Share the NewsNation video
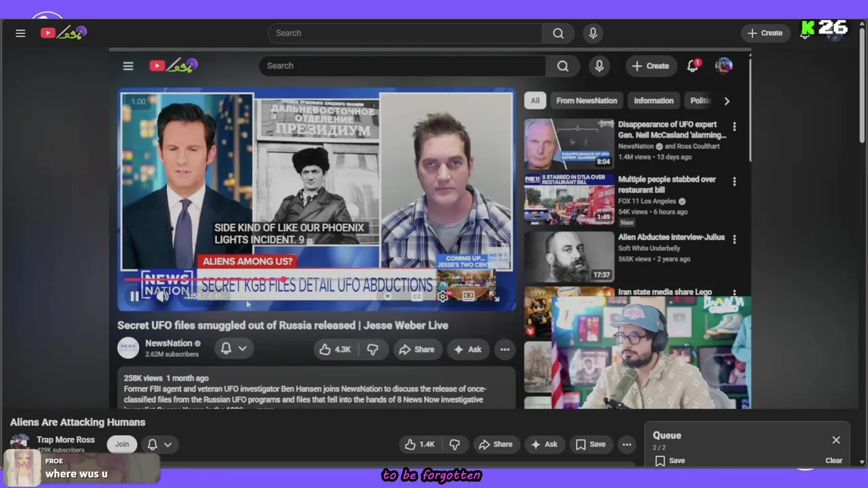The height and width of the screenshot is (488, 868). coord(417,349)
